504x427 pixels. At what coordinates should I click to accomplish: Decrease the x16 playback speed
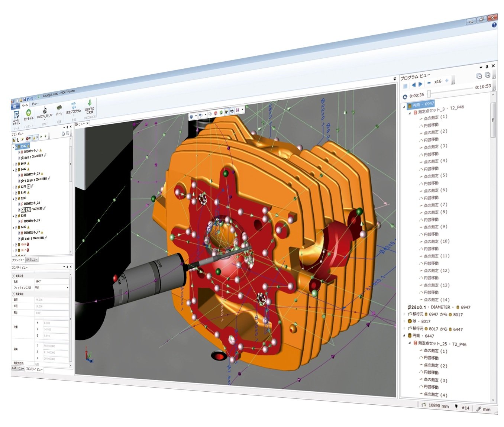[429, 83]
